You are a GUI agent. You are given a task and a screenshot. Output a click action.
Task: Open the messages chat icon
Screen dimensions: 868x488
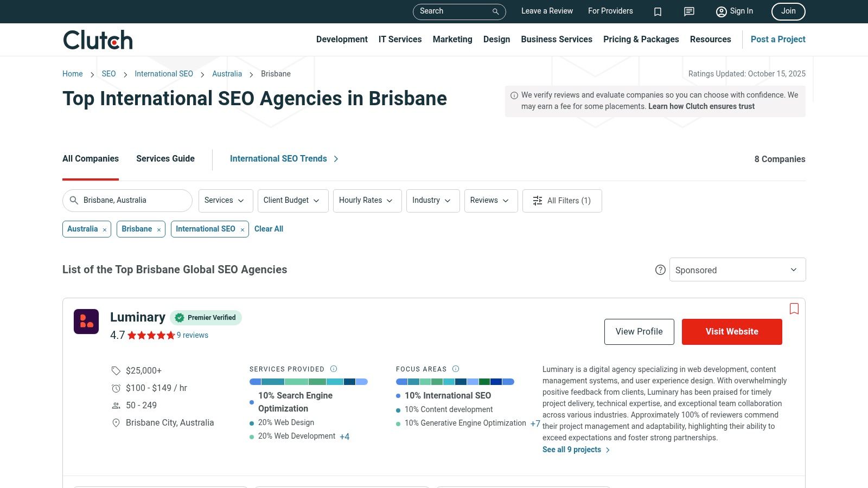click(689, 11)
